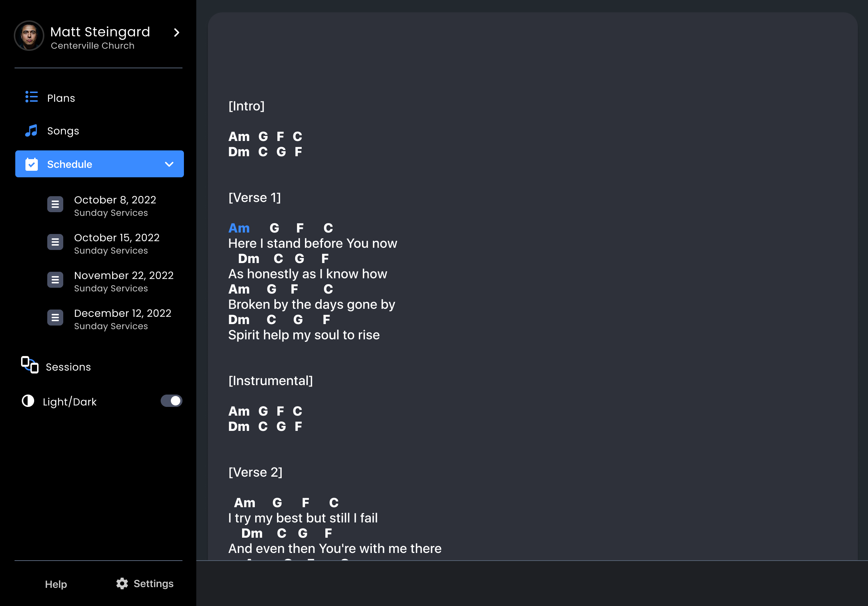Collapse the Schedule dropdown chevron

(x=169, y=164)
